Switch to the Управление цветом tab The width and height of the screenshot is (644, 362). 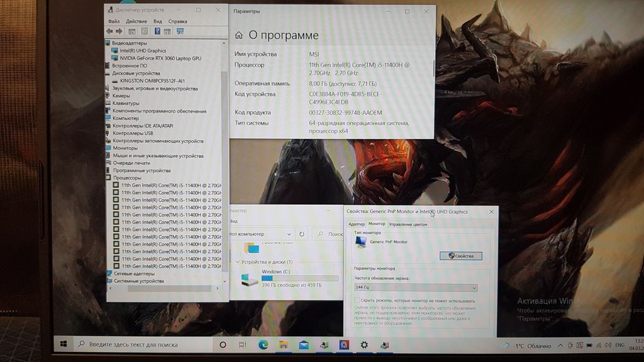tap(408, 224)
